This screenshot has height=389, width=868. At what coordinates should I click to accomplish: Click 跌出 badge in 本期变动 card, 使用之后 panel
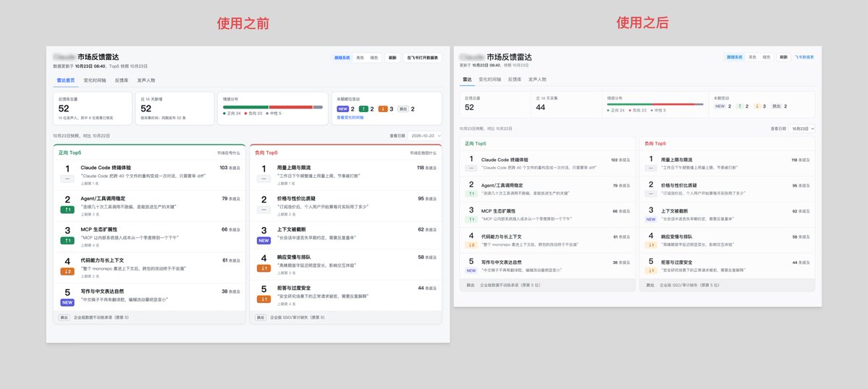coord(777,106)
